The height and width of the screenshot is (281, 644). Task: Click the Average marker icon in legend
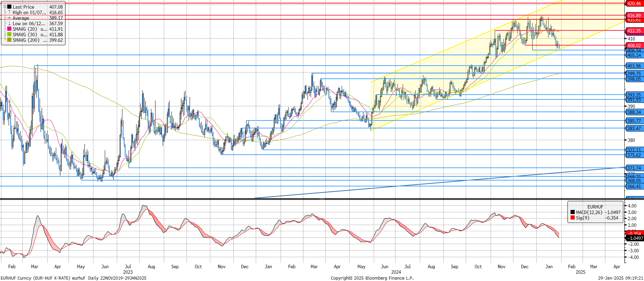pyautogui.click(x=9, y=18)
